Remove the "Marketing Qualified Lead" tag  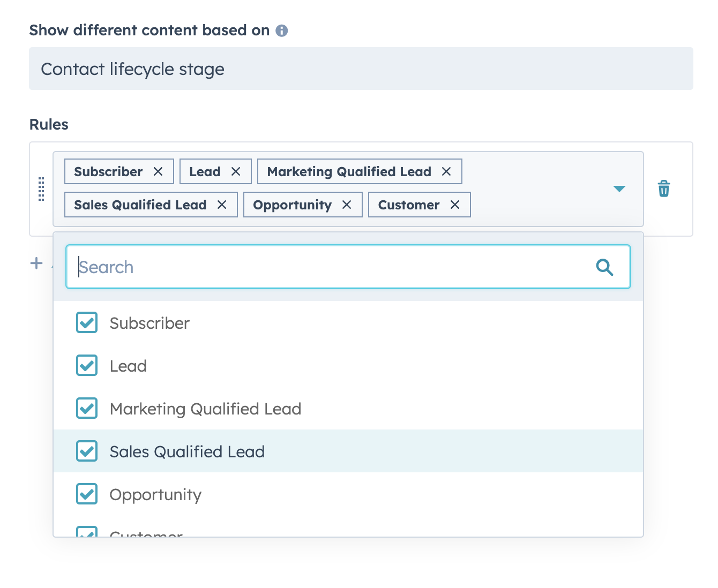coord(447,171)
